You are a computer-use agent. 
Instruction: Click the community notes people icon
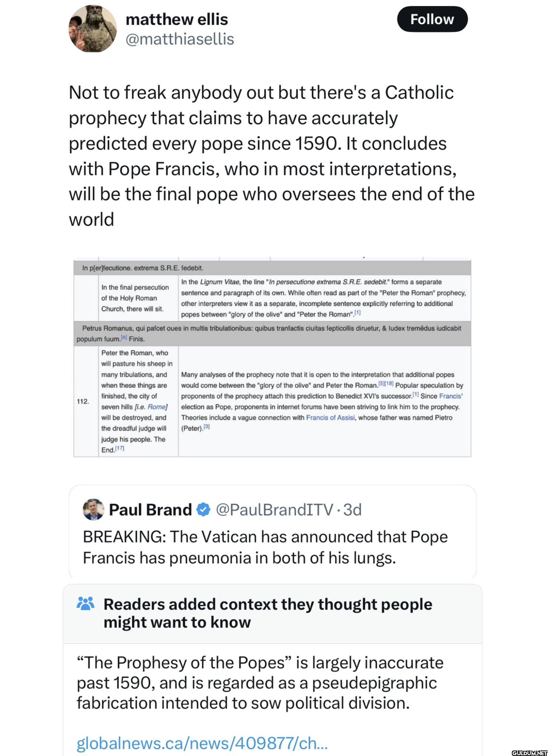click(x=85, y=604)
